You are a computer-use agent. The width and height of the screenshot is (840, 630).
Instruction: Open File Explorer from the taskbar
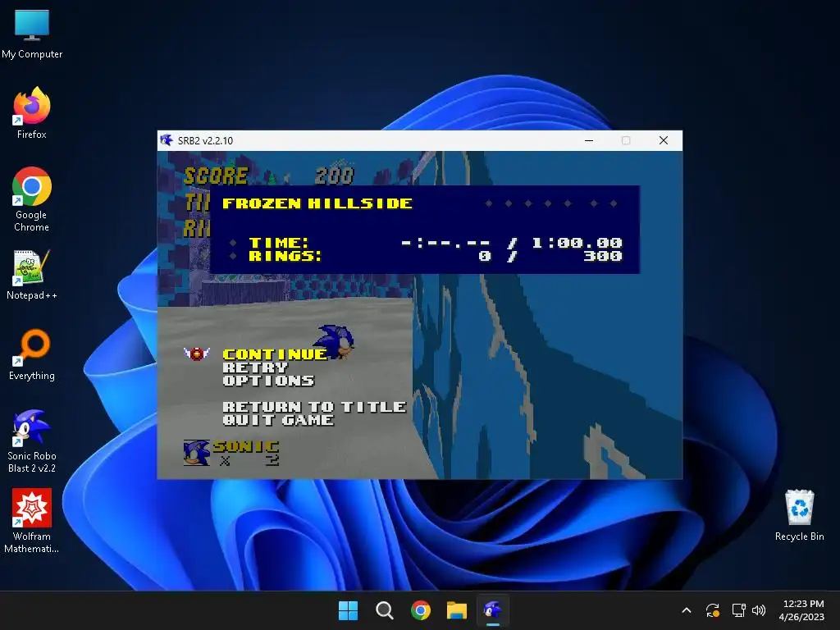(x=457, y=610)
